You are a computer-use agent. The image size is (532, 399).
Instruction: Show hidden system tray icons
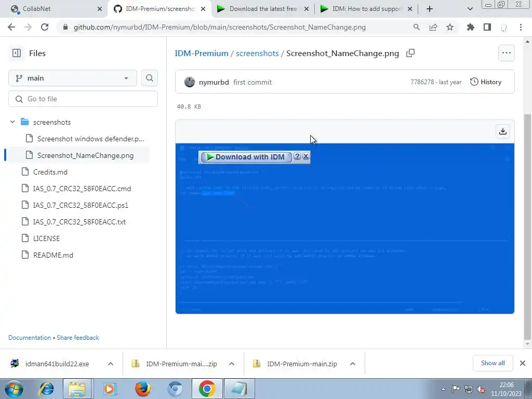coord(443,390)
